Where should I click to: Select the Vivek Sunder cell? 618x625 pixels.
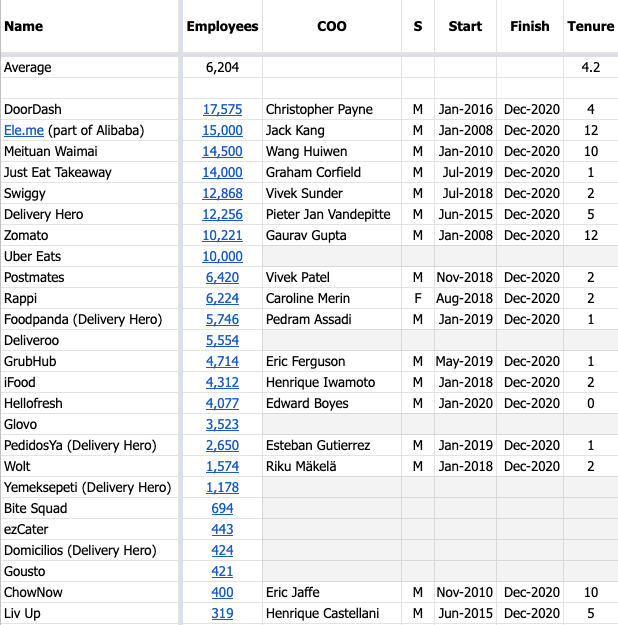332,193
